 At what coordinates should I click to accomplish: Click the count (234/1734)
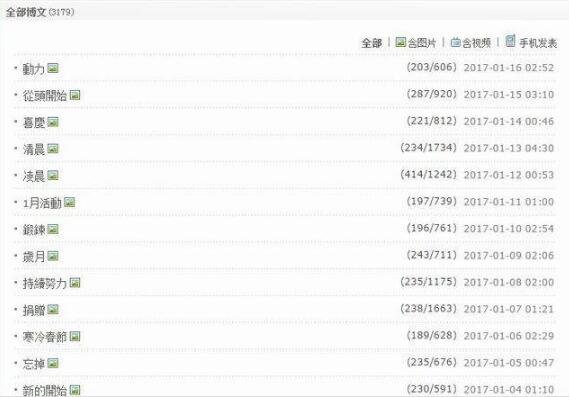pyautogui.click(x=428, y=148)
